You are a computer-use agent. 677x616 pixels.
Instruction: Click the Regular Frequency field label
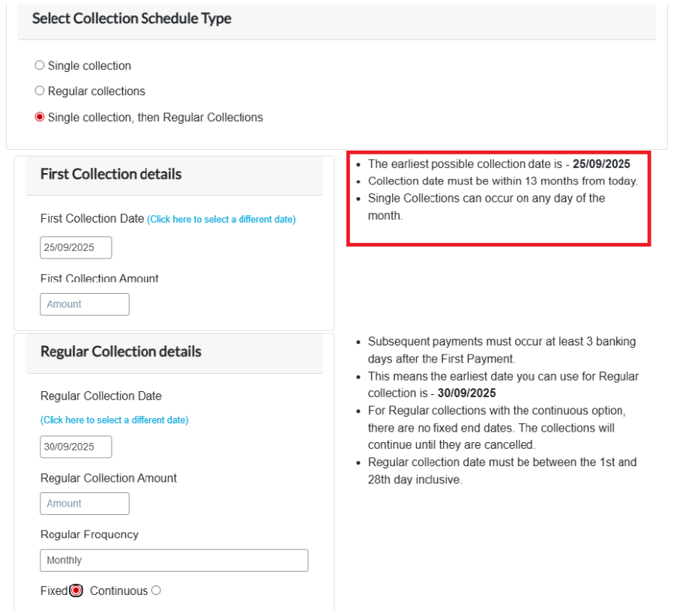89,534
